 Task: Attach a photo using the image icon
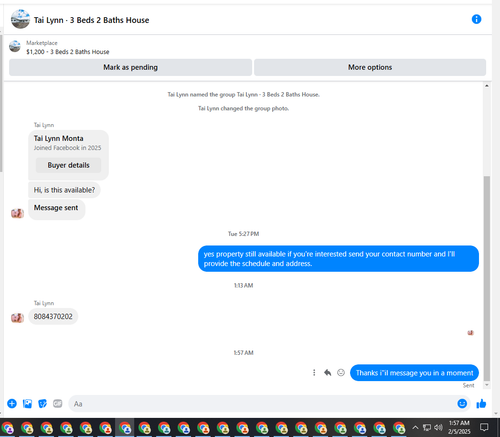(27, 404)
